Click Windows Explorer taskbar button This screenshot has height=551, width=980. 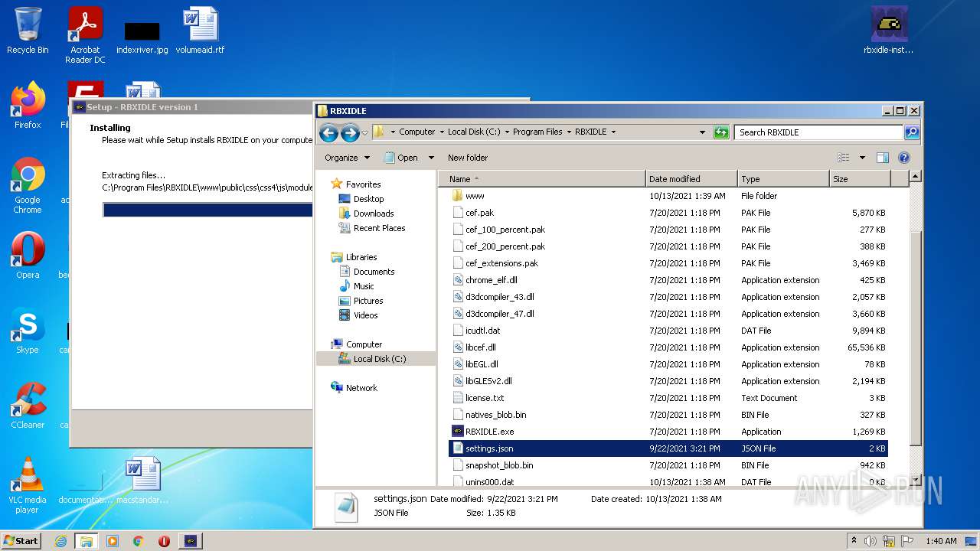[86, 541]
